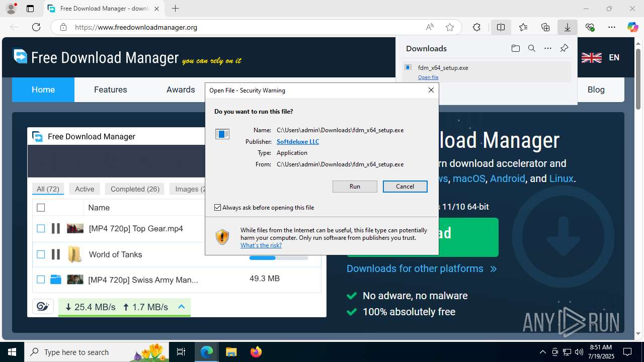The image size is (644, 362).
Task: Expand Downloads for other platforms arrows
Action: [494, 269]
